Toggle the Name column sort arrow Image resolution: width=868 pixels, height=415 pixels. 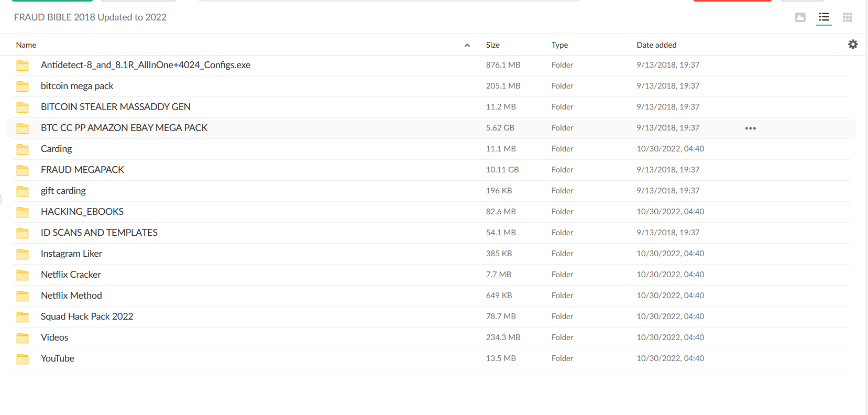coord(467,46)
